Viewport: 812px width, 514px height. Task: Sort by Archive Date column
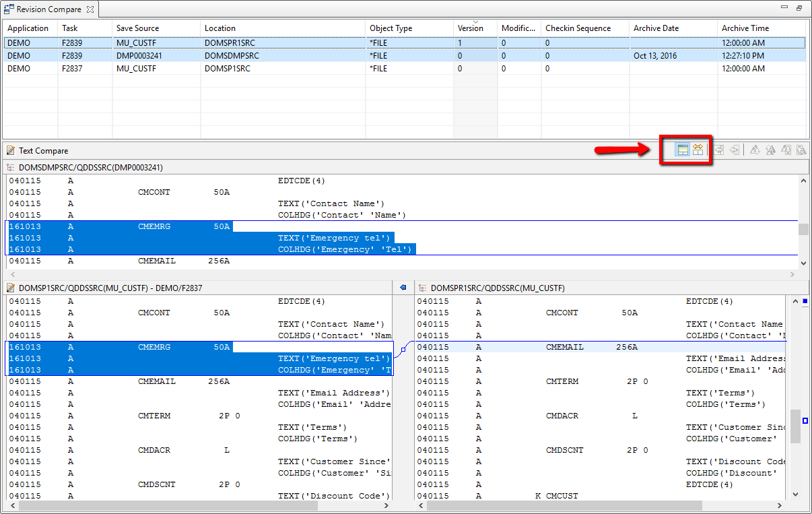click(x=656, y=28)
